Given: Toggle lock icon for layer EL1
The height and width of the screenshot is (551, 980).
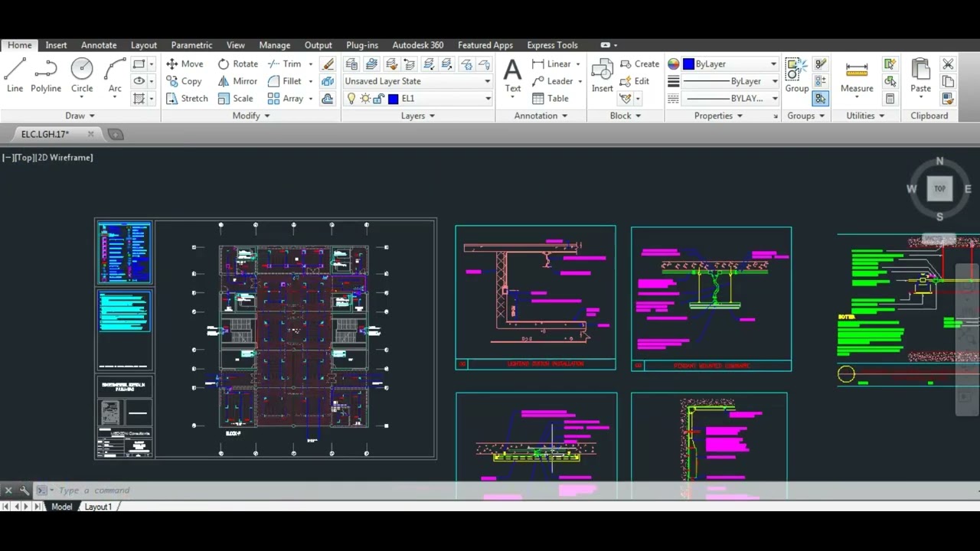Looking at the screenshot, I should pos(378,99).
